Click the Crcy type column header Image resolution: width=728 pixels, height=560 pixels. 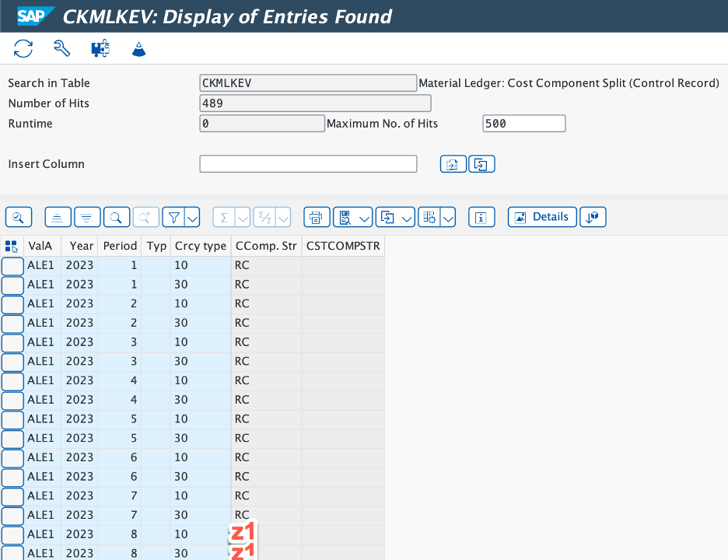(201, 246)
